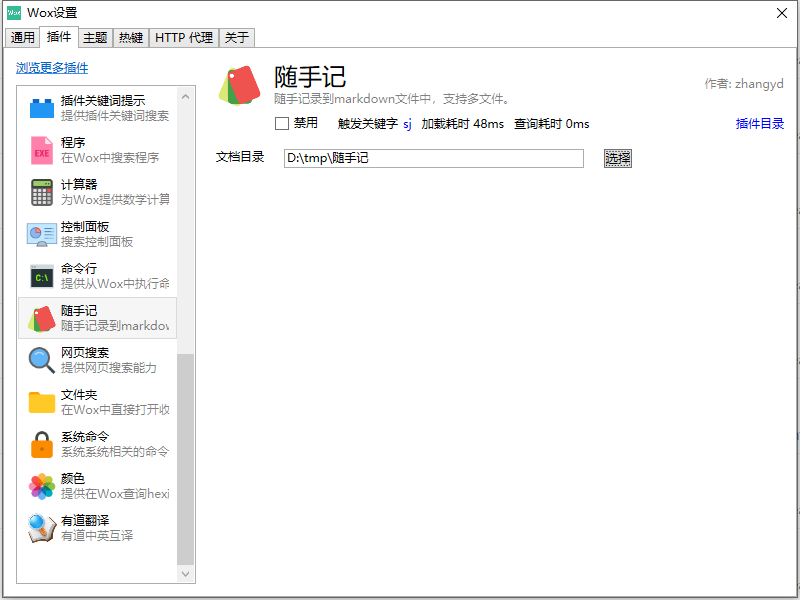
Task: Click the Youdao translate book icon
Action: click(x=42, y=528)
